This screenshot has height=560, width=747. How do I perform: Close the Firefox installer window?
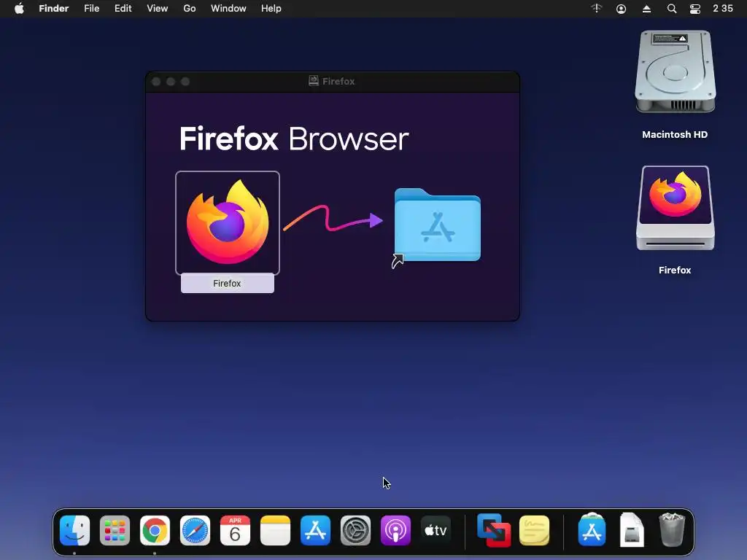(x=156, y=82)
